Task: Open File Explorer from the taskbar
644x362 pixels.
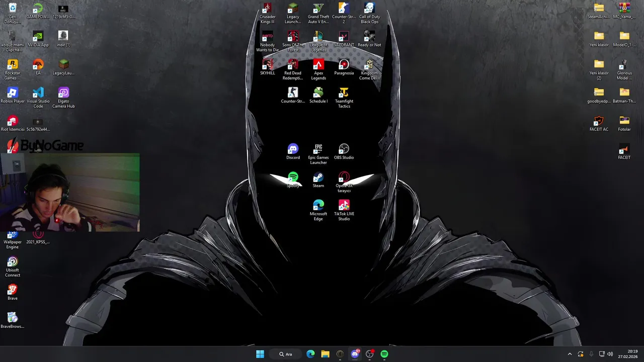Action: [x=326, y=354]
